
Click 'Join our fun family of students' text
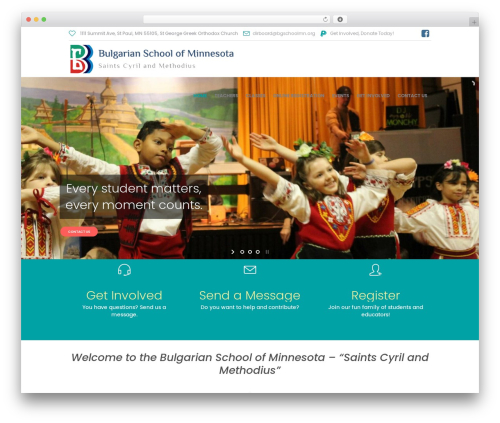point(375,311)
